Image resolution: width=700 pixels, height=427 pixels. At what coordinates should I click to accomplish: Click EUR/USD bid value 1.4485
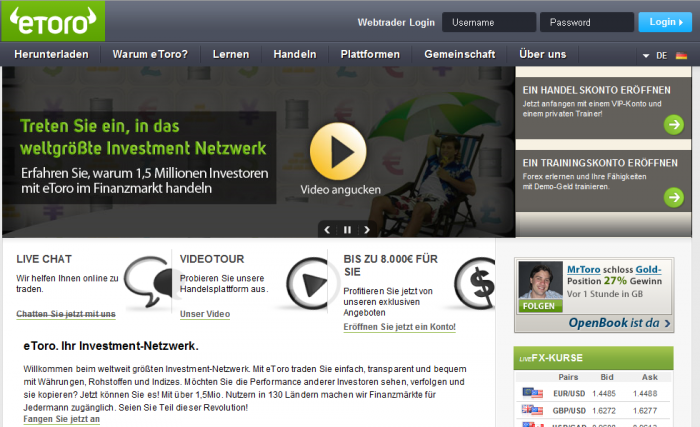coord(604,394)
